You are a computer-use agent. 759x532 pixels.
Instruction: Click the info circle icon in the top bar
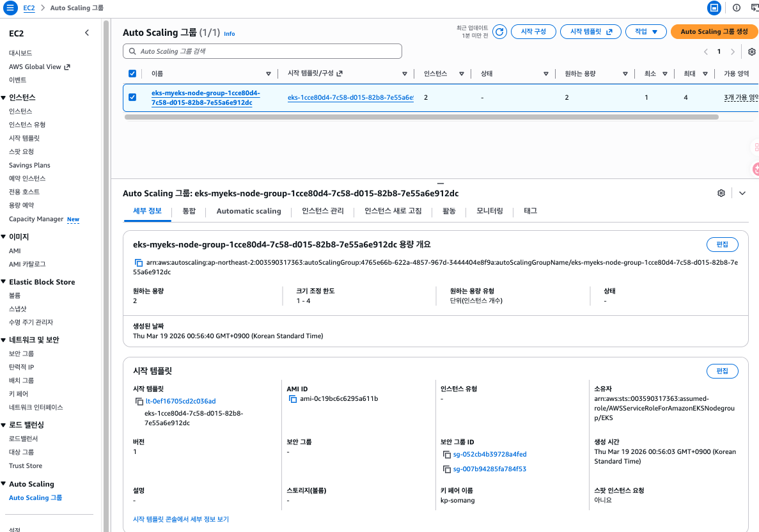737,8
